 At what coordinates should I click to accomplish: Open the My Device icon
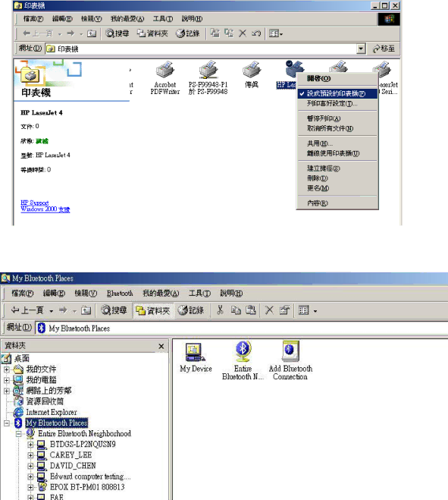point(196,357)
